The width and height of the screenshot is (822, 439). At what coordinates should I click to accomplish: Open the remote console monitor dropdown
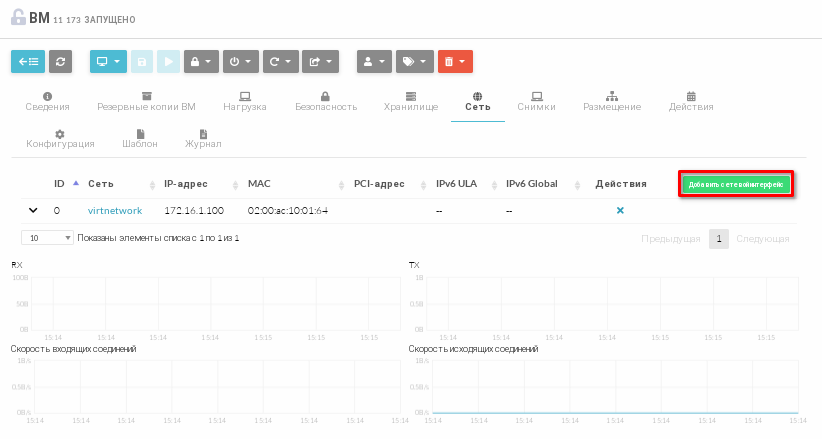click(108, 61)
